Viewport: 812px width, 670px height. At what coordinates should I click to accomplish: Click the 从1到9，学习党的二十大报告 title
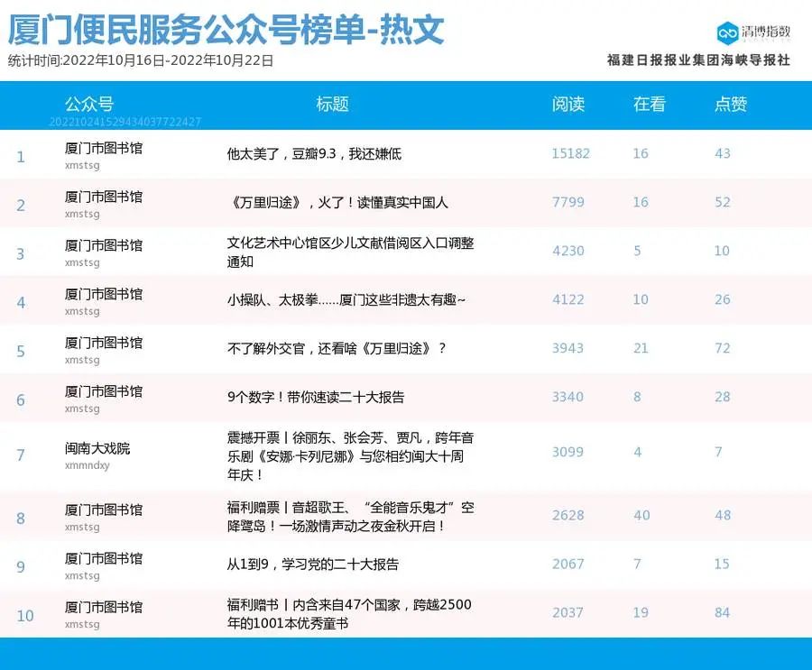click(x=312, y=564)
